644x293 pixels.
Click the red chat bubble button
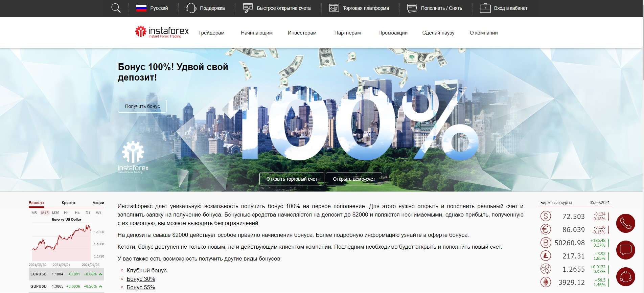click(626, 250)
